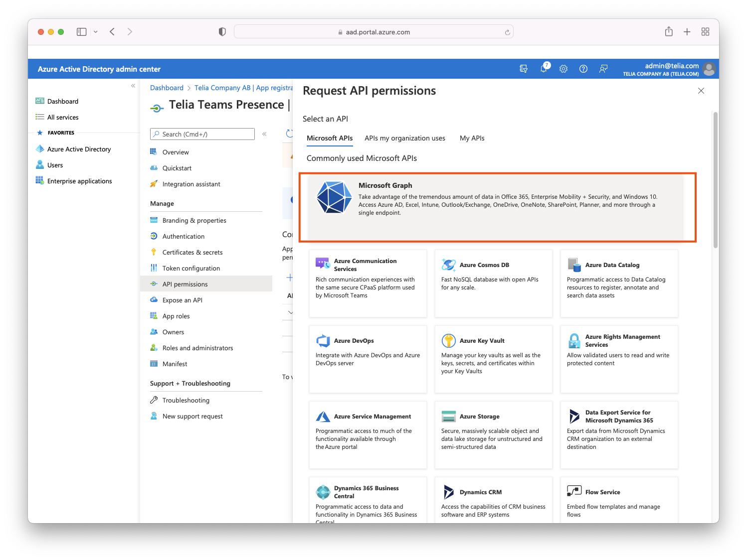
Task: Reload the page from the address bar
Action: tap(507, 32)
